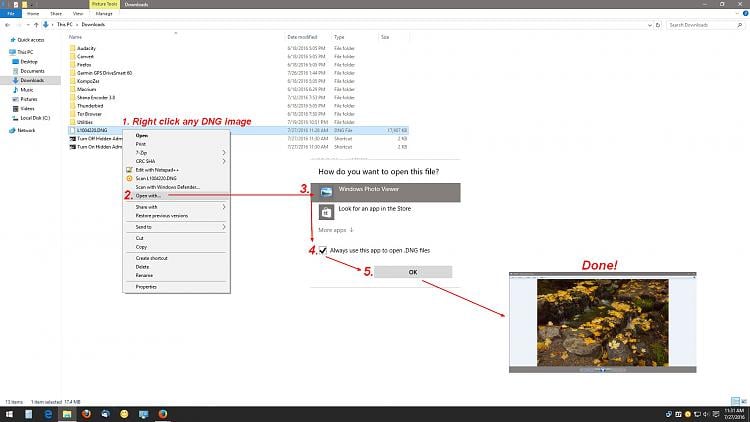
Task: Click the Search Downloads field
Action: [704, 25]
